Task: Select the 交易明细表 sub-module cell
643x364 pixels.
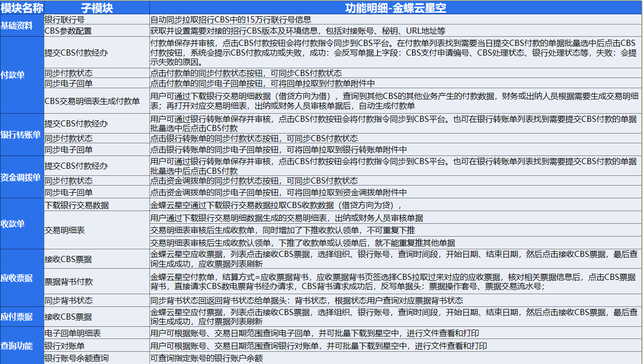Action: click(x=97, y=230)
